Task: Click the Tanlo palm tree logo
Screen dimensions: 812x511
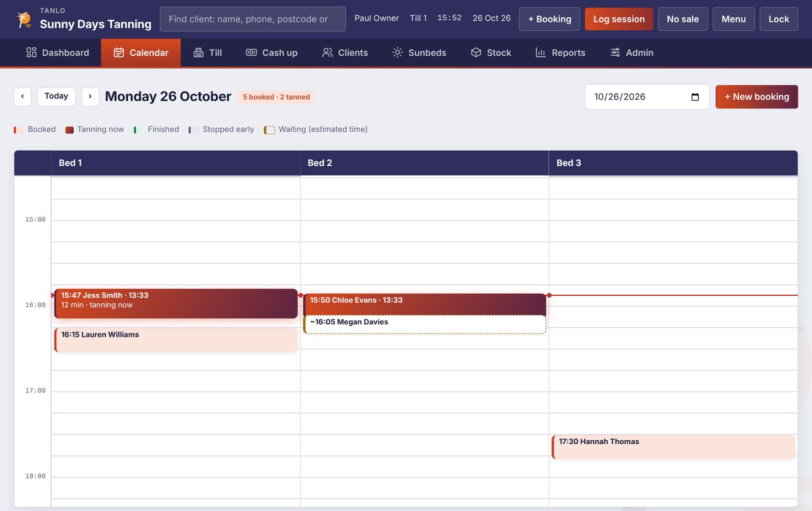Action: pyautogui.click(x=24, y=19)
